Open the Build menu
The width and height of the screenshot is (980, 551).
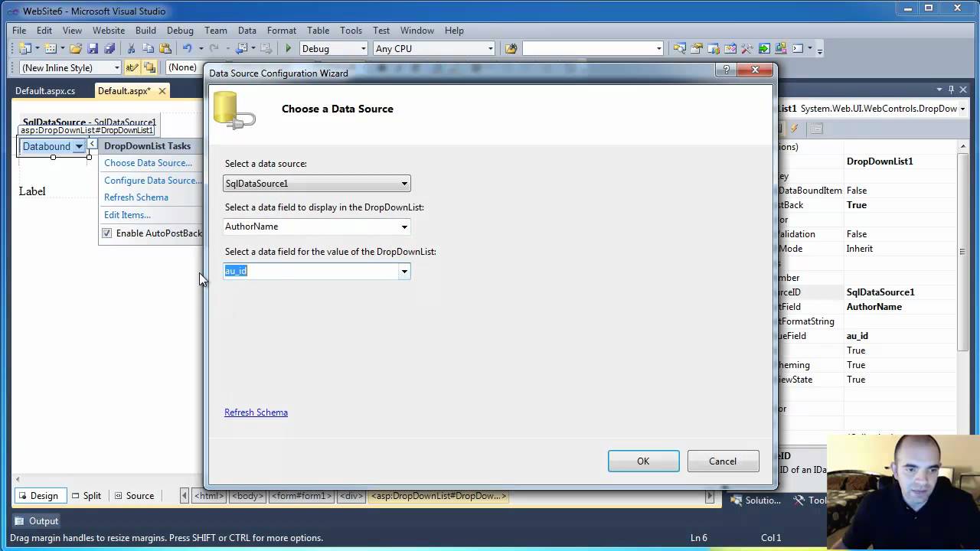tap(145, 31)
